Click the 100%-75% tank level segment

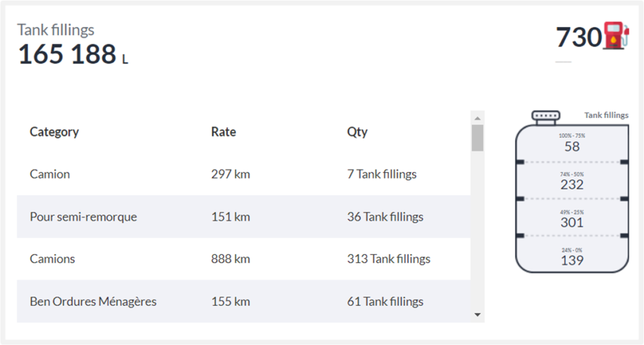coord(572,143)
